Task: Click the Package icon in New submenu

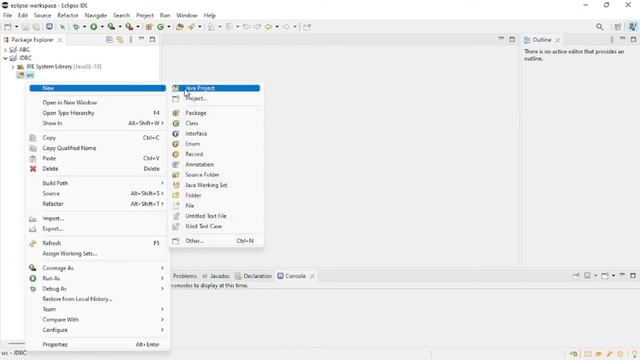Action: [x=176, y=113]
